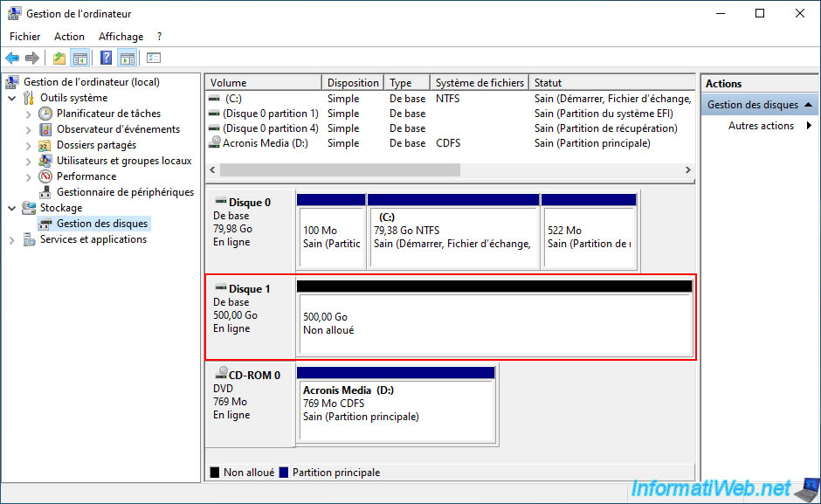
Task: Open the Affichage menu
Action: click(121, 37)
